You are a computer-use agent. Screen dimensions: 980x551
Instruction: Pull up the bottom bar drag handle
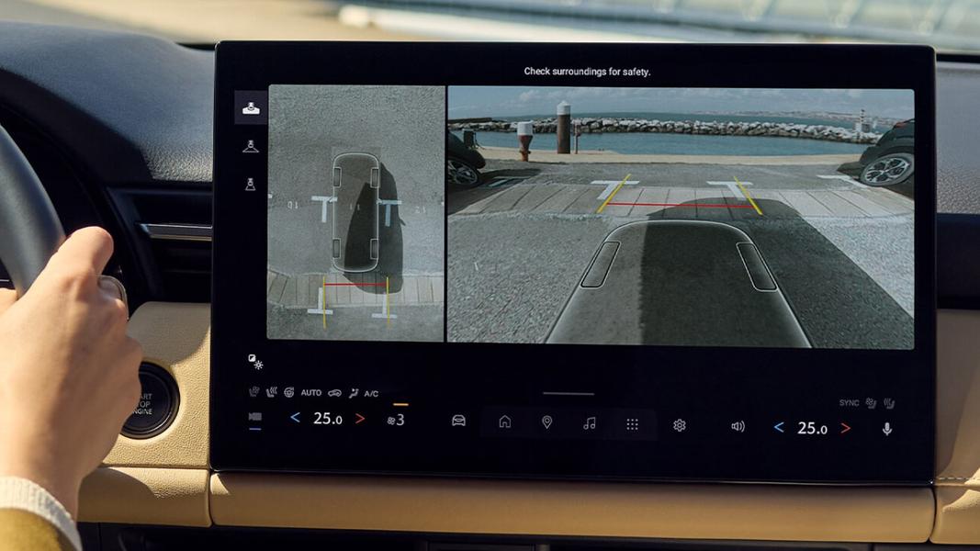click(x=569, y=394)
